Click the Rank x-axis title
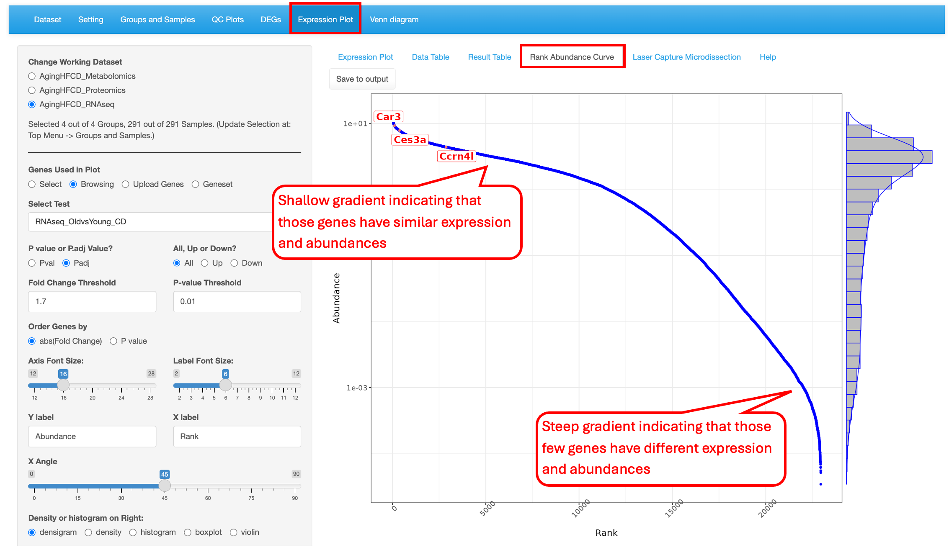 tap(606, 533)
